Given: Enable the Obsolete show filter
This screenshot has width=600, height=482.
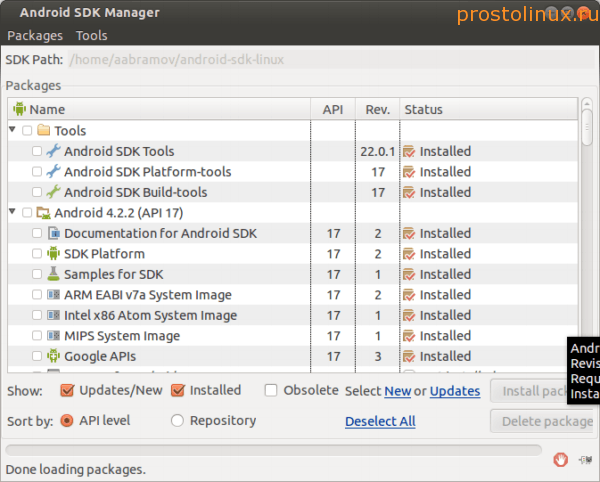Looking at the screenshot, I should pyautogui.click(x=271, y=391).
